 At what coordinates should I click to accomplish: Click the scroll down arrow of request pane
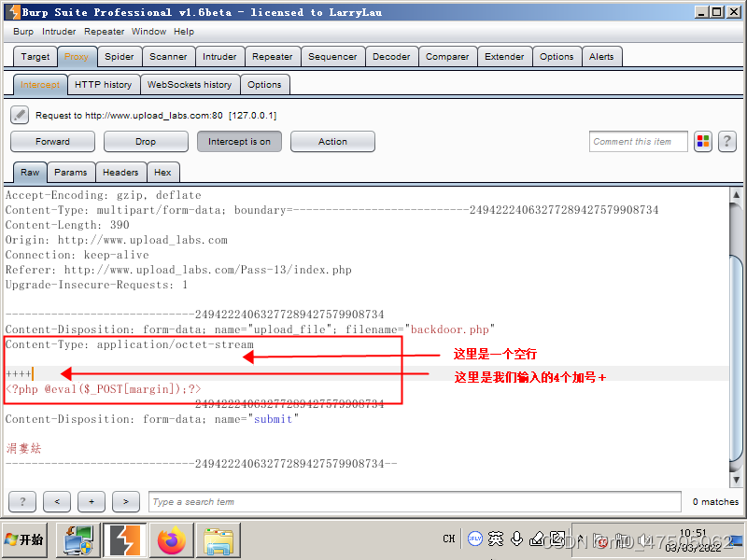[736, 480]
